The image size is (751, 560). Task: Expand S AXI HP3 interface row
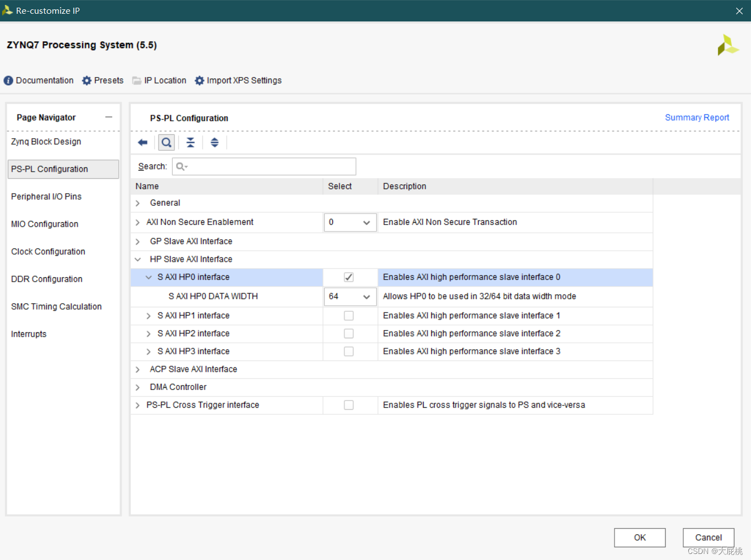(x=149, y=352)
